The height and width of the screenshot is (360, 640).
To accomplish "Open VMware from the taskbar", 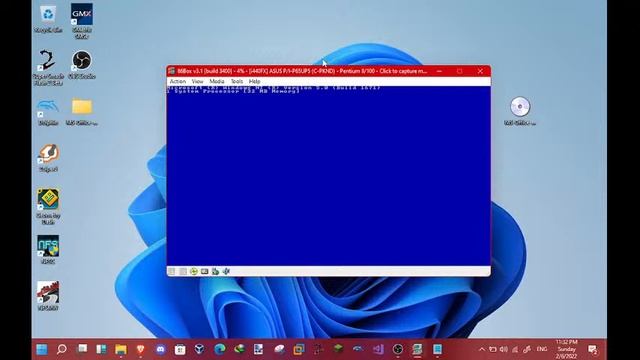I will coord(299,349).
